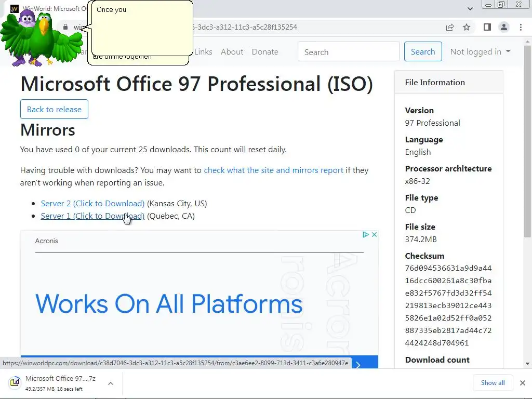Click the Mirrors heading
Viewport: 532px width, 399px height.
point(47,130)
